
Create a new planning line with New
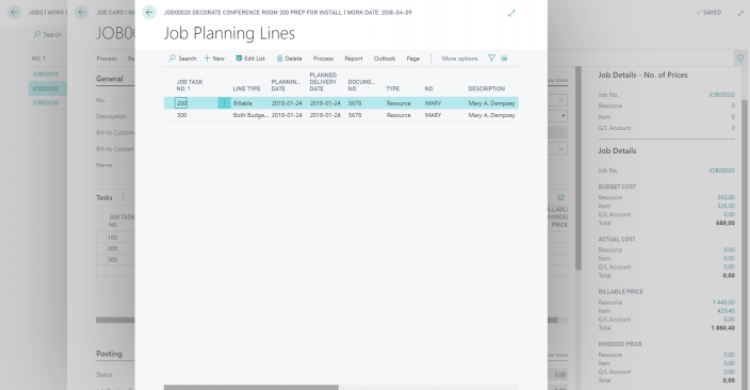214,58
